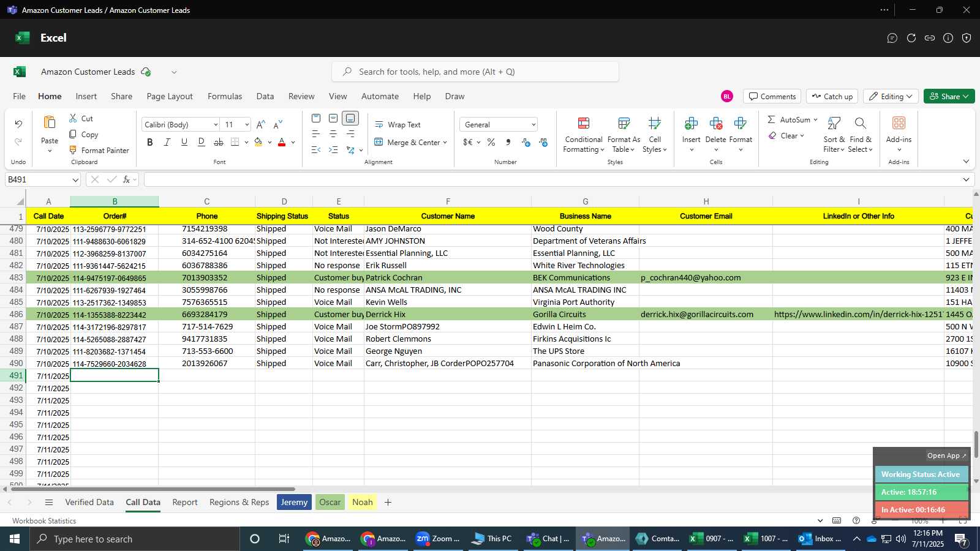Click the Format Painter tool
This screenshot has width=980, height=551.
pyautogui.click(x=99, y=150)
